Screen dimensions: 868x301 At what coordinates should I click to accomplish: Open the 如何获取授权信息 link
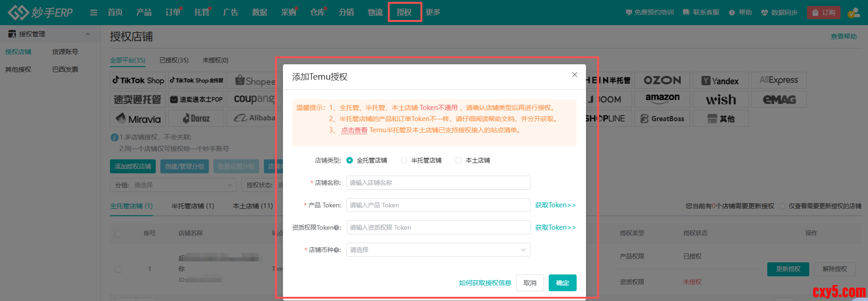pos(485,283)
